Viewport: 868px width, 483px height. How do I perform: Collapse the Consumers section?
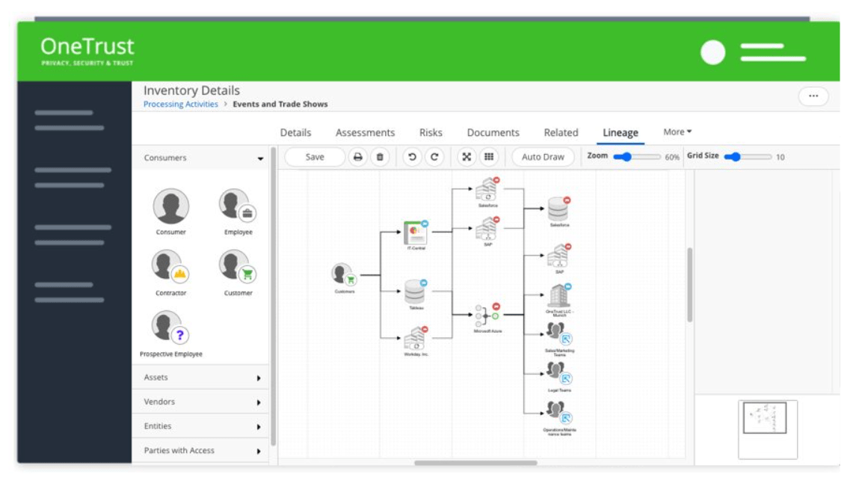click(260, 159)
